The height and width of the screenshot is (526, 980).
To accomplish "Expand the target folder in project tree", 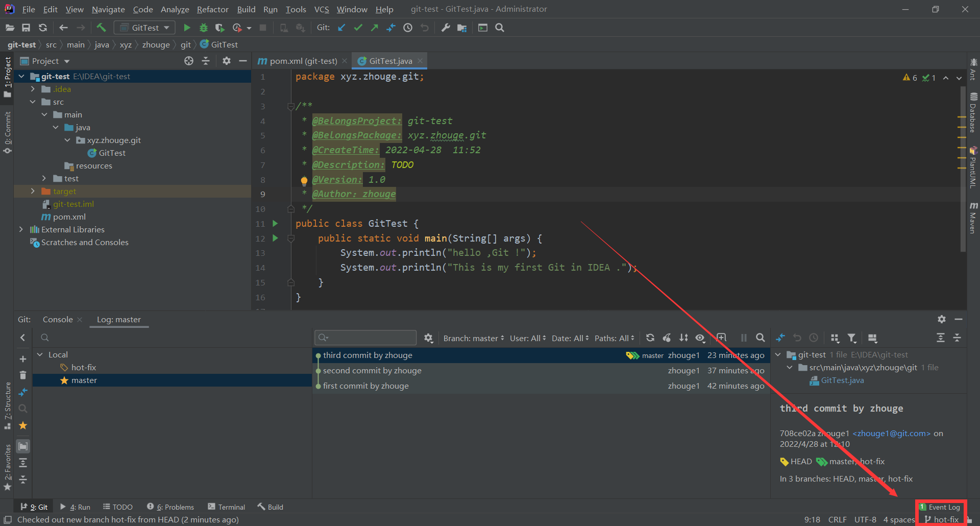I will tap(33, 191).
